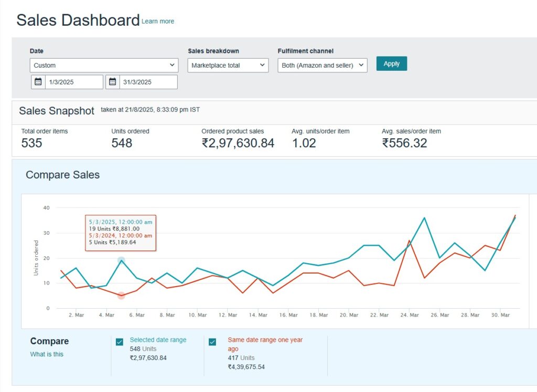Follow the Learn more link
537x392 pixels.
(x=158, y=21)
